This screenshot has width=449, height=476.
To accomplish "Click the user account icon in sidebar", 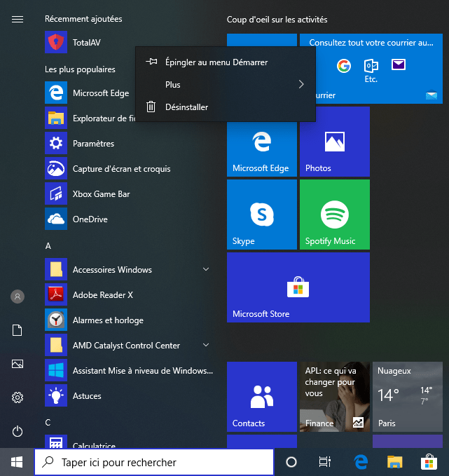I will [18, 297].
